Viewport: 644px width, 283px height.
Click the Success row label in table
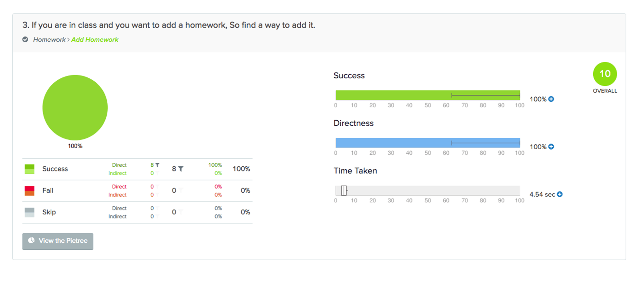[x=55, y=169]
